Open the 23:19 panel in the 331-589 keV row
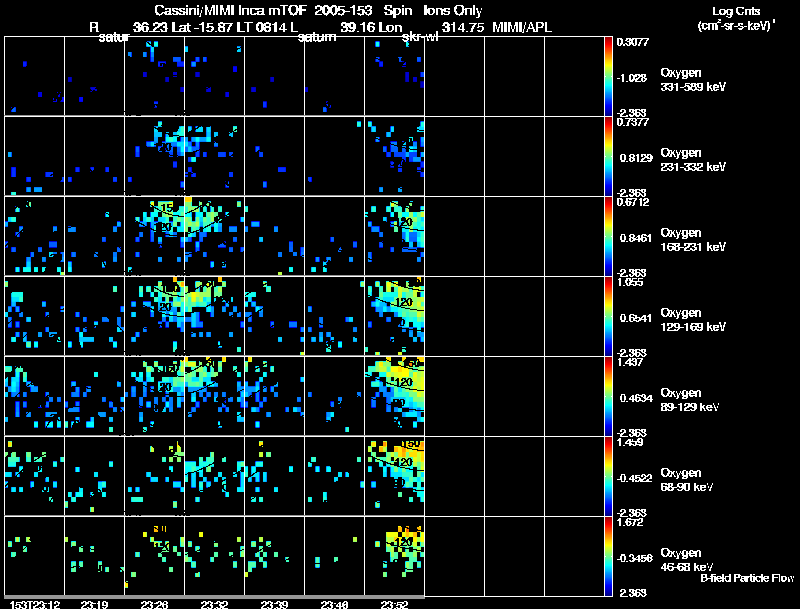The height and width of the screenshot is (609, 800). (x=94, y=76)
